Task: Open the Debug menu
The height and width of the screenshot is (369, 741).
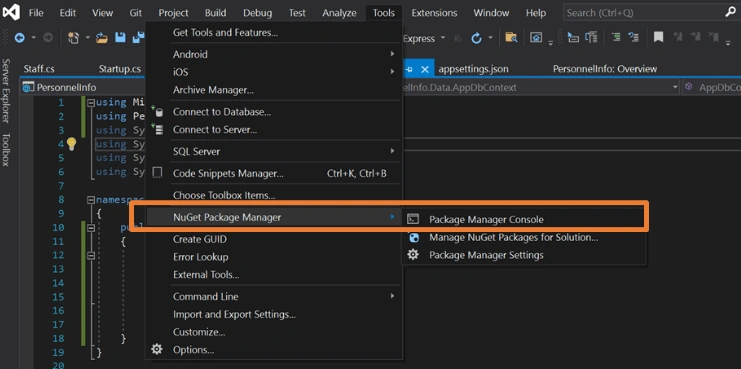Action: pyautogui.click(x=258, y=13)
